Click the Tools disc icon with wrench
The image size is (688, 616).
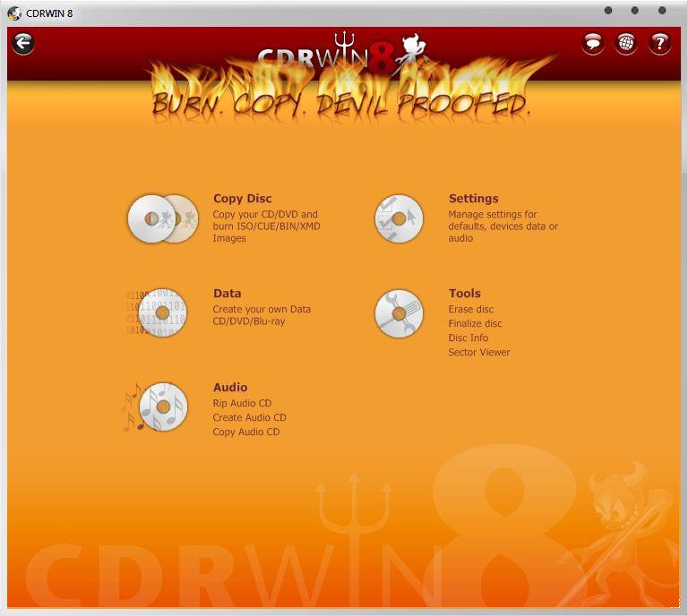click(399, 313)
